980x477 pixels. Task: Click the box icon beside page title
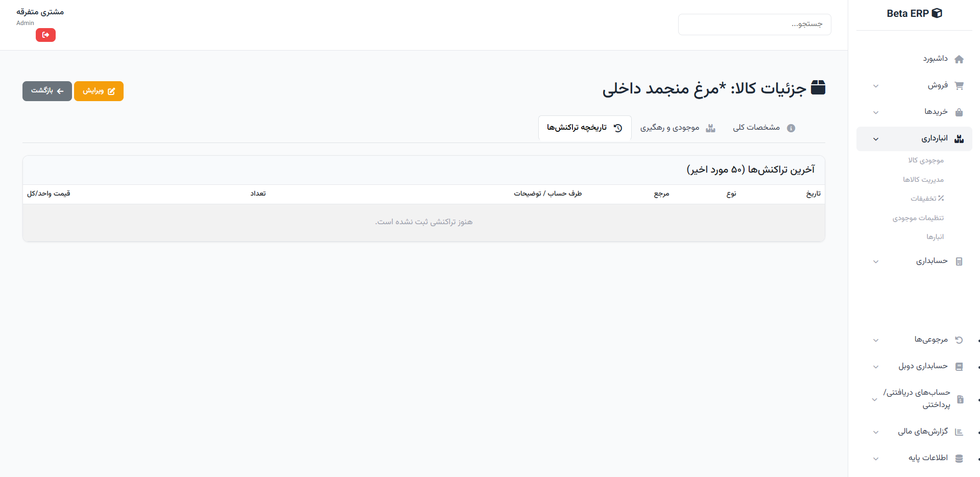pyautogui.click(x=818, y=87)
